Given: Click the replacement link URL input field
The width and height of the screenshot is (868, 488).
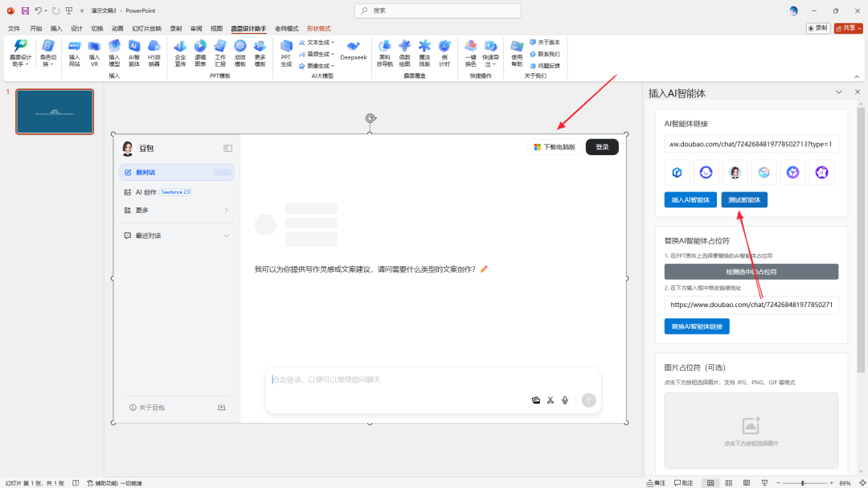Looking at the screenshot, I should pos(751,305).
